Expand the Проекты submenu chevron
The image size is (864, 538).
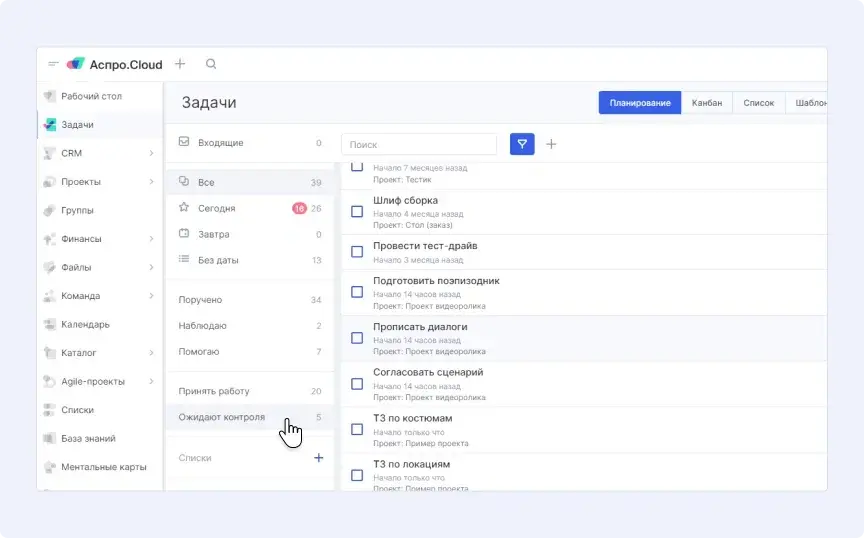tap(151, 182)
